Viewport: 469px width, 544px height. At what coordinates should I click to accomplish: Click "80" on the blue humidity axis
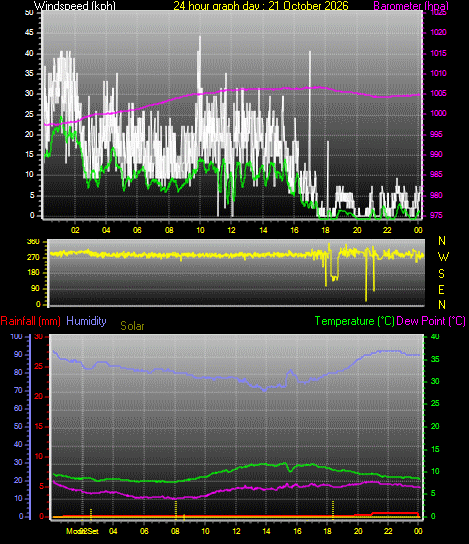coord(18,372)
